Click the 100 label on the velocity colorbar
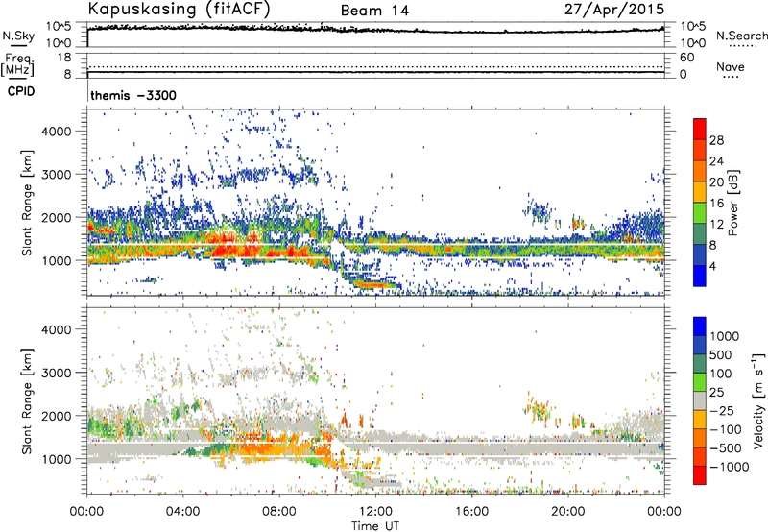This screenshot has width=768, height=532. coord(722,374)
